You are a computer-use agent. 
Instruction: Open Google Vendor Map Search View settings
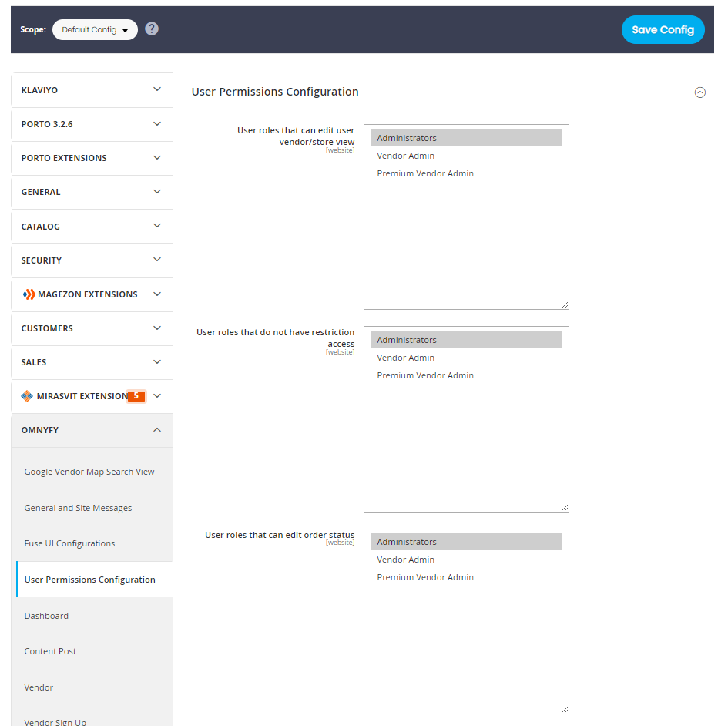pyautogui.click(x=89, y=472)
